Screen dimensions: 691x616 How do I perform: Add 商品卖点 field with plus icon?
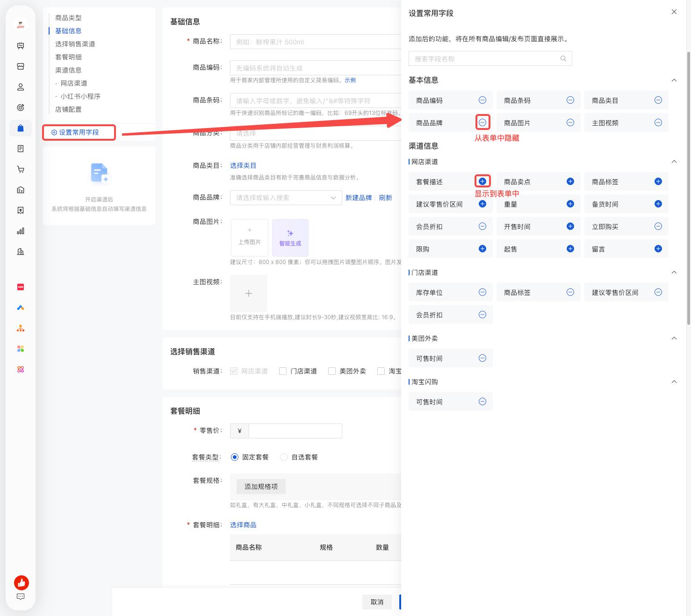click(x=570, y=181)
